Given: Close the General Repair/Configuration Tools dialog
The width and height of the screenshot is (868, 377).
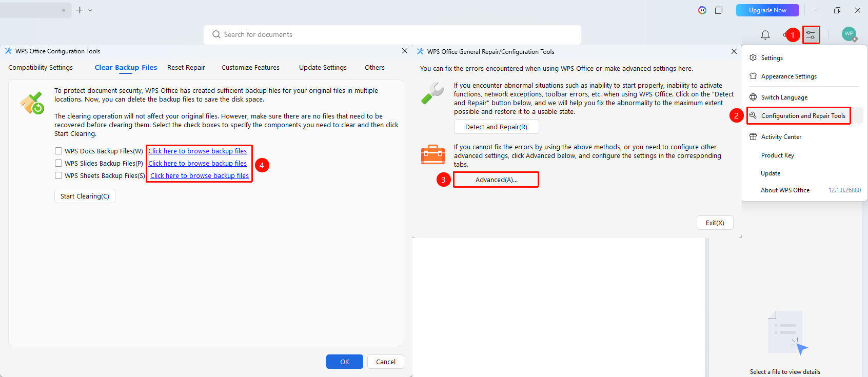Looking at the screenshot, I should [734, 51].
